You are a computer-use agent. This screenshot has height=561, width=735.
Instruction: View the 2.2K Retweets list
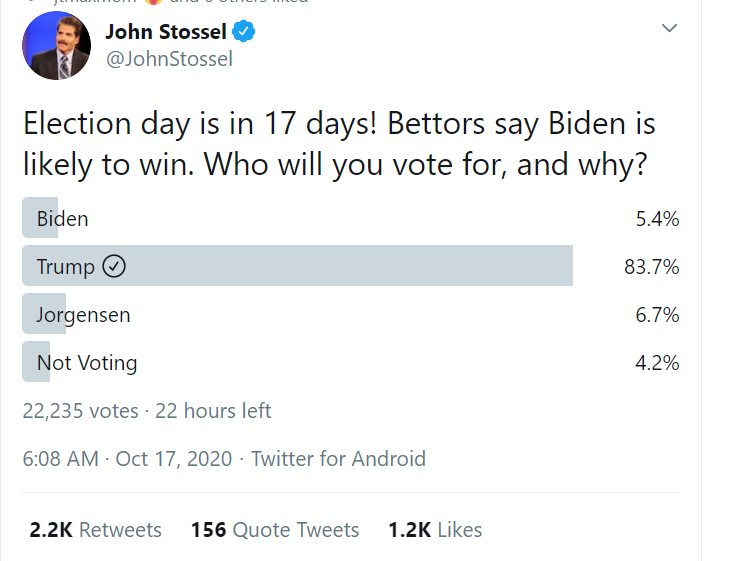pos(95,530)
